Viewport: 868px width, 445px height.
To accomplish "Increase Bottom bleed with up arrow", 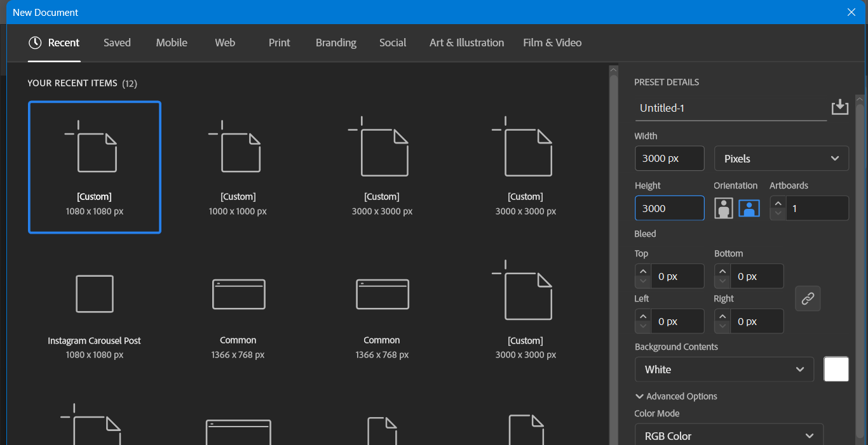I will pos(722,271).
